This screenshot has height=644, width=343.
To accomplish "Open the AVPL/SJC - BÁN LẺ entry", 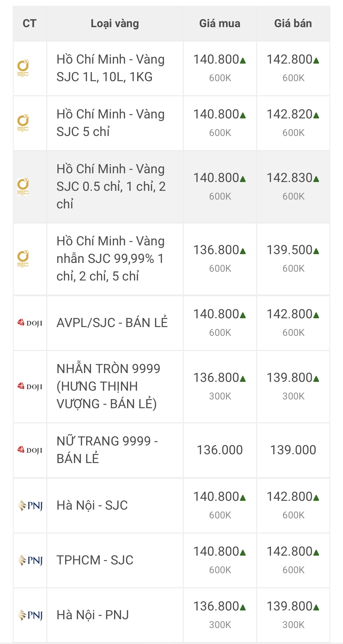I will tap(112, 323).
